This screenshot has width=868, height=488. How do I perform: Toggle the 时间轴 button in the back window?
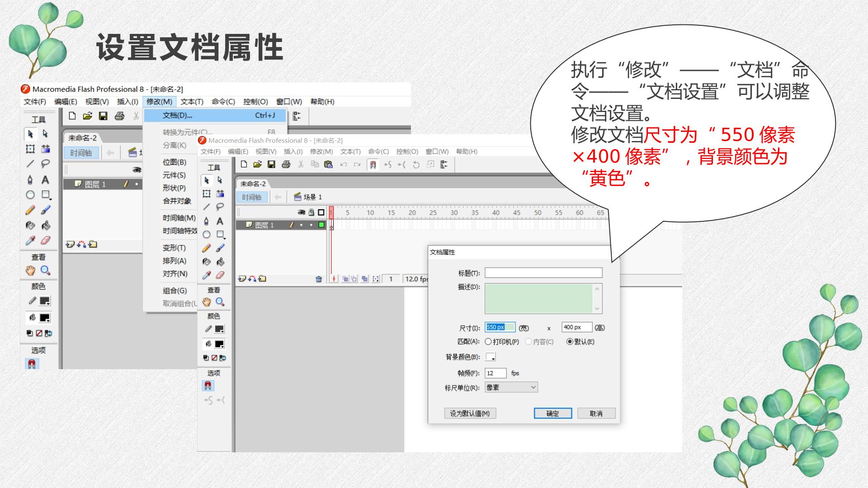(x=81, y=153)
